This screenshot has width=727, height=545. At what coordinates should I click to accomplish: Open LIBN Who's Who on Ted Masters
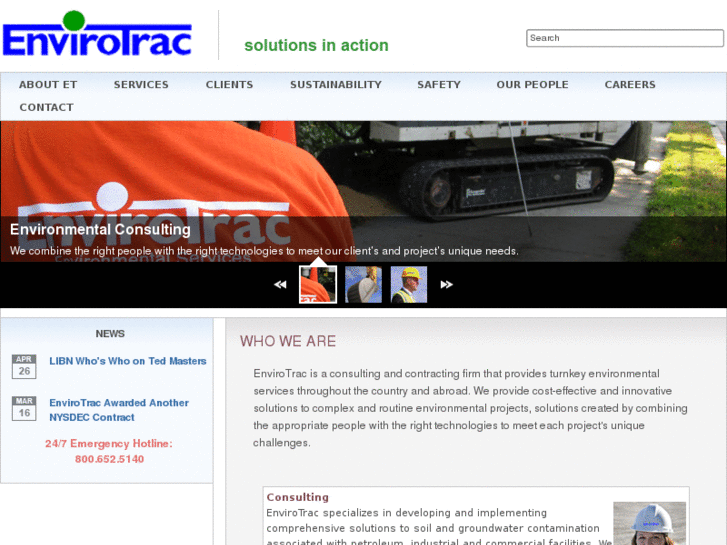click(x=128, y=361)
